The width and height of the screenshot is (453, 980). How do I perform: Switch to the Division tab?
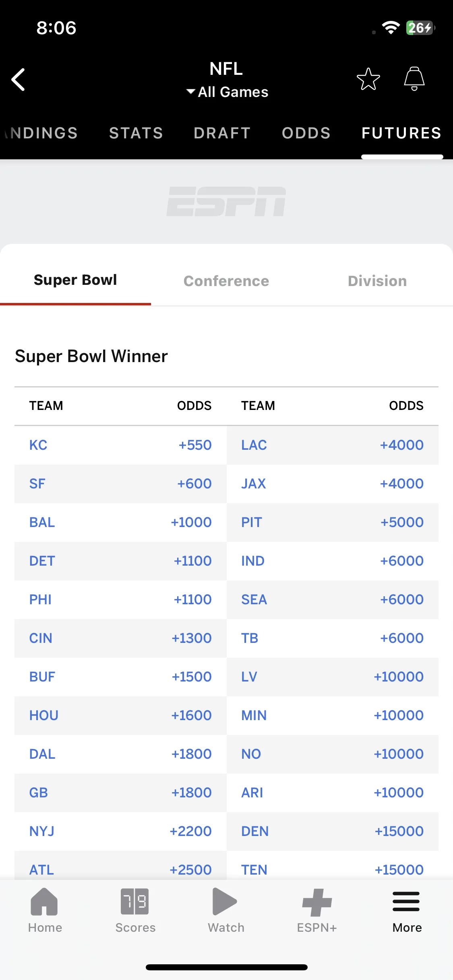click(x=377, y=281)
